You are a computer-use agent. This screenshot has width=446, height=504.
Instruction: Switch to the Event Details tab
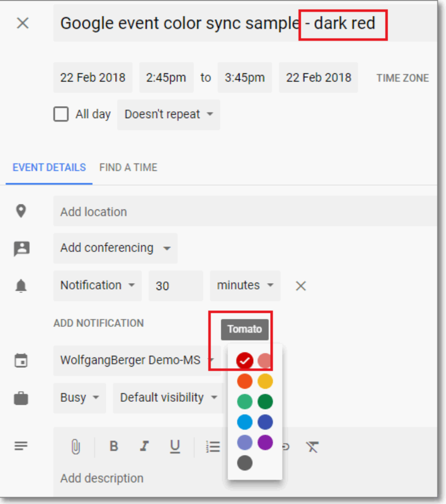tap(49, 167)
